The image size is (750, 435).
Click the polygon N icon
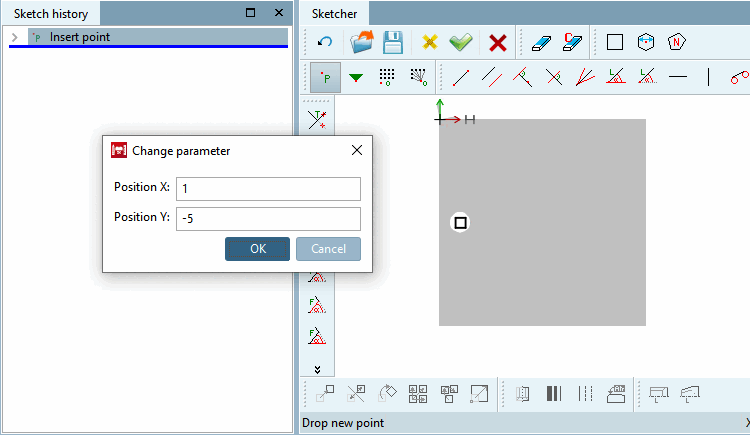click(676, 42)
